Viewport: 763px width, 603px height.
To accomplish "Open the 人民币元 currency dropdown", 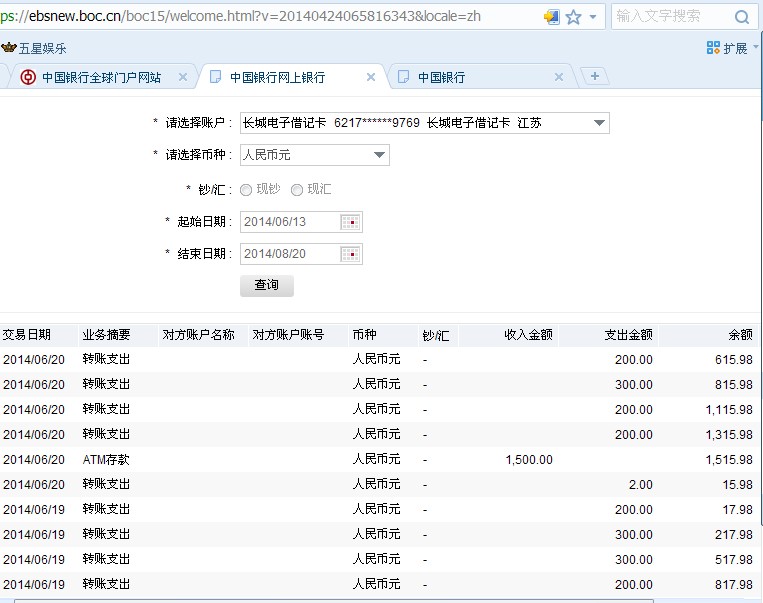I will tap(379, 155).
